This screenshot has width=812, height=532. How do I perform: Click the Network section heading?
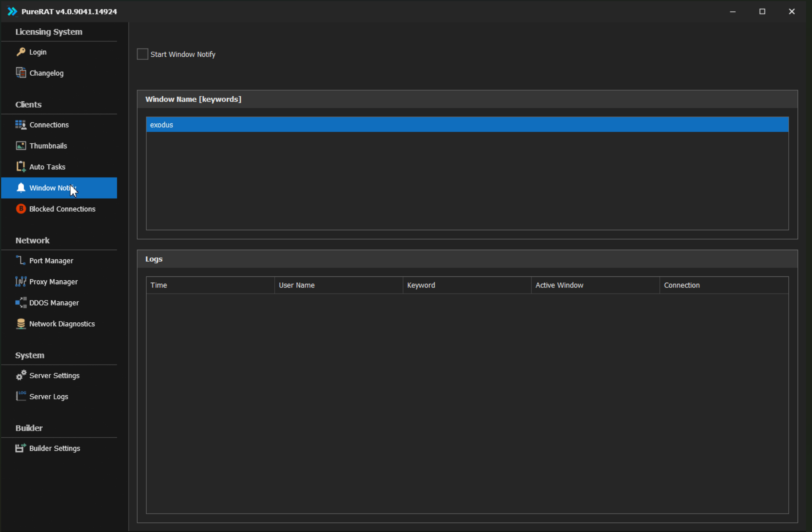click(x=33, y=240)
